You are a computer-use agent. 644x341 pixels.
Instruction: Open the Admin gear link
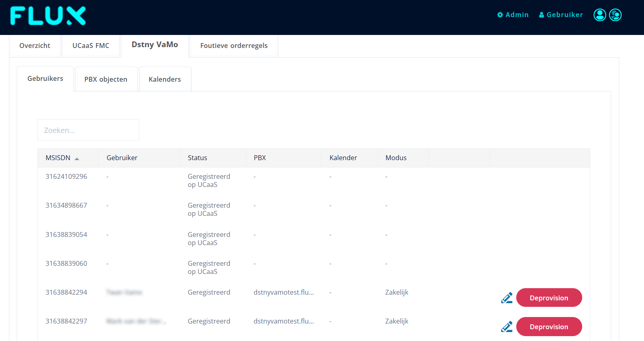513,15
